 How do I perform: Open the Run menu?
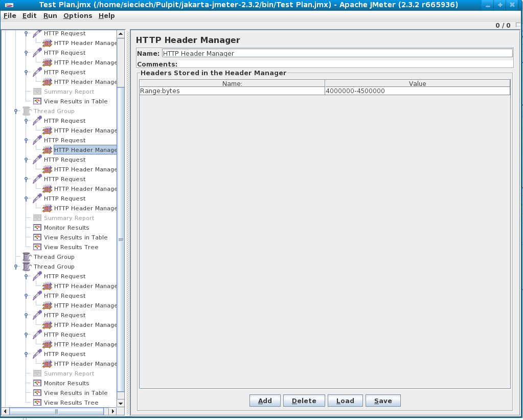50,15
